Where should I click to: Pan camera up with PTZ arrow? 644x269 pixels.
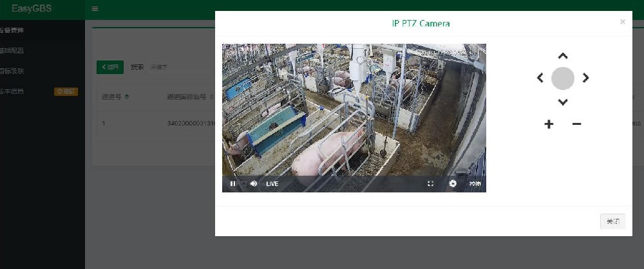pos(563,57)
